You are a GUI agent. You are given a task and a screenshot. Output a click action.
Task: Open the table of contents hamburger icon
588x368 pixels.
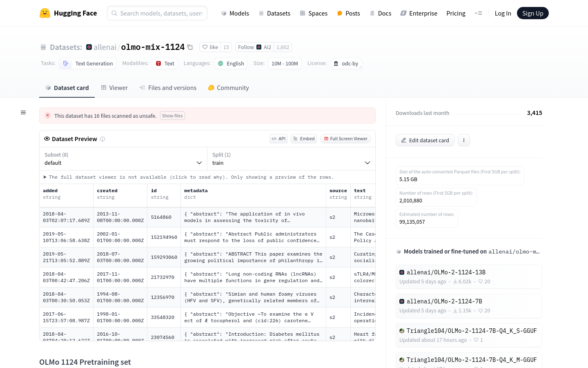click(x=23, y=112)
